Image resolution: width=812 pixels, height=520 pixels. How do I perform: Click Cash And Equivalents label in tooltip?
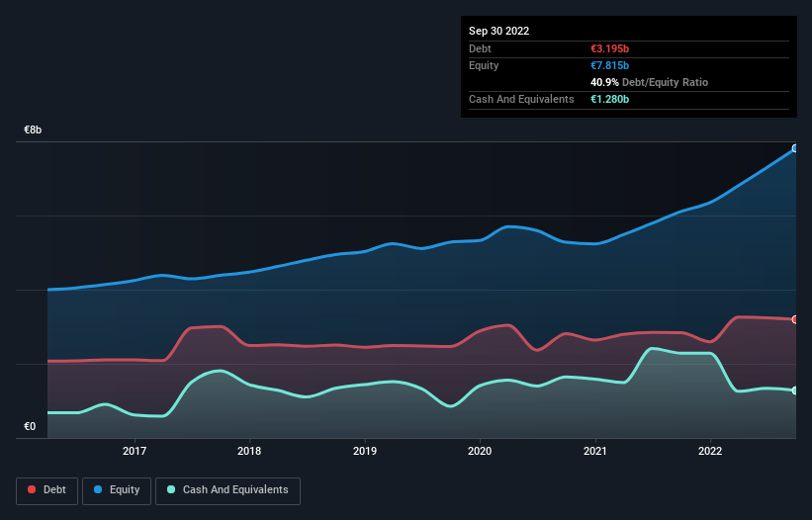click(521, 99)
